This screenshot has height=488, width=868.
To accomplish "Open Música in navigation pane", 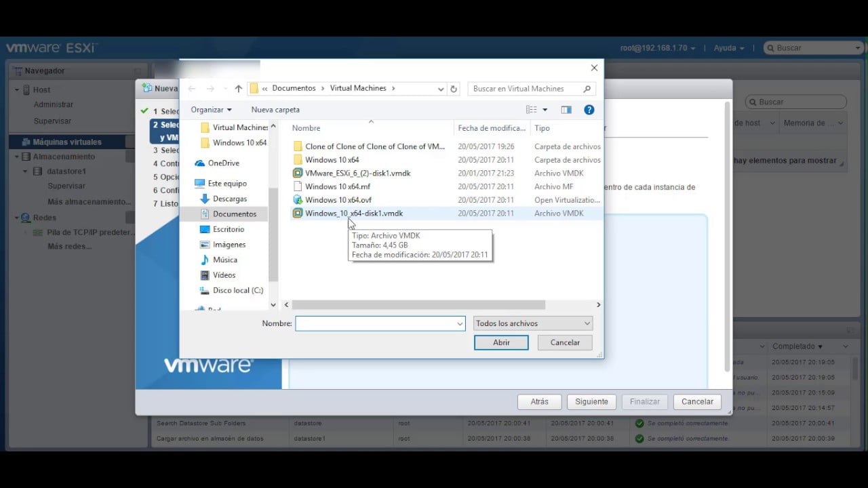I will pyautogui.click(x=224, y=260).
